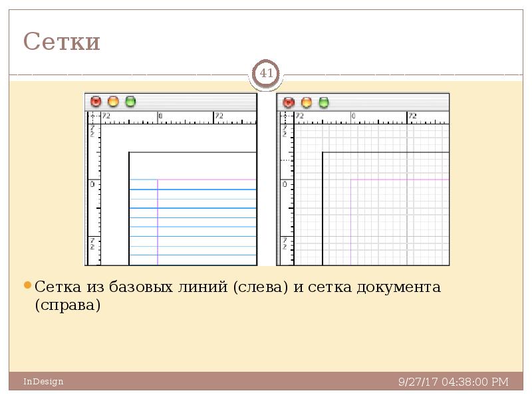This screenshot has height=399, width=532.
Task: Click the ruler origin corner in left window
Action: click(93, 117)
